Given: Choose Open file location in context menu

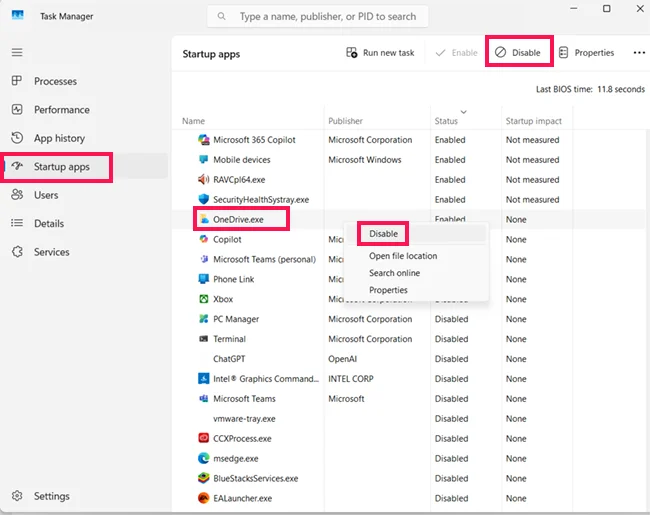Looking at the screenshot, I should click(x=403, y=256).
